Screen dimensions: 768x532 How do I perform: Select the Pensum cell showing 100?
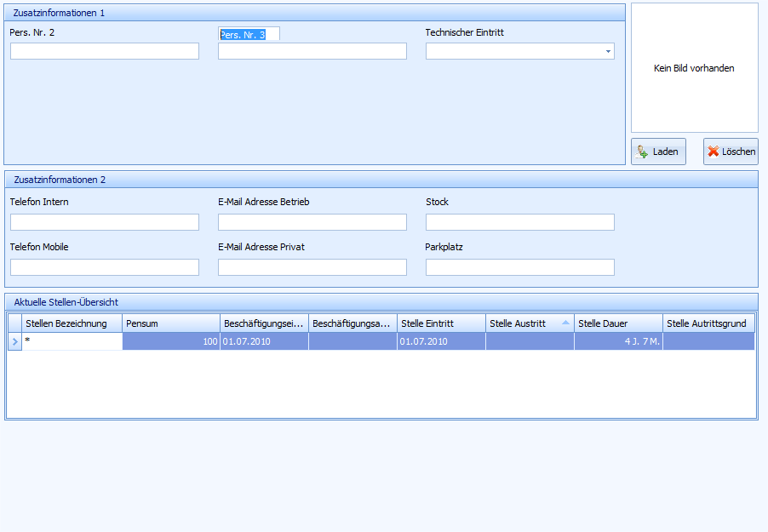tap(170, 341)
